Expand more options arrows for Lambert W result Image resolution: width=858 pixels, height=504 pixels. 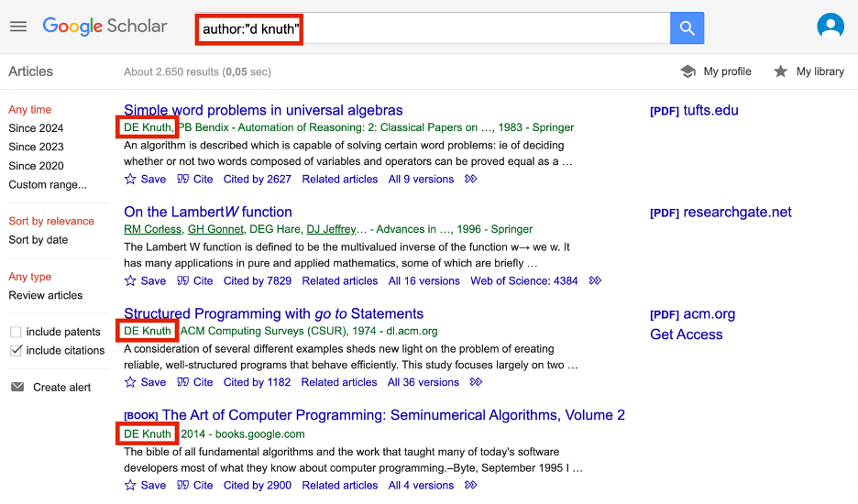(595, 280)
